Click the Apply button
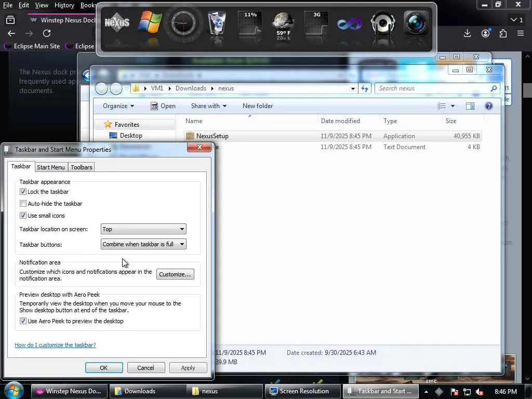This screenshot has height=399, width=532. click(x=188, y=368)
